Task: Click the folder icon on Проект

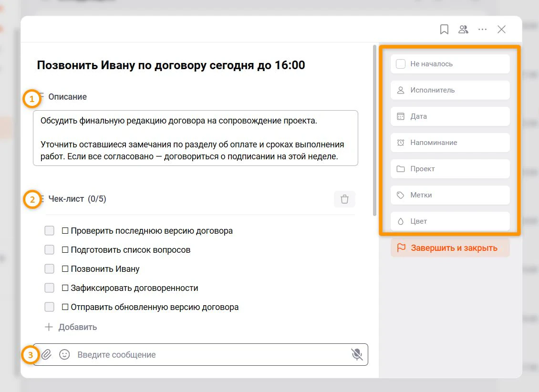Action: click(x=401, y=169)
